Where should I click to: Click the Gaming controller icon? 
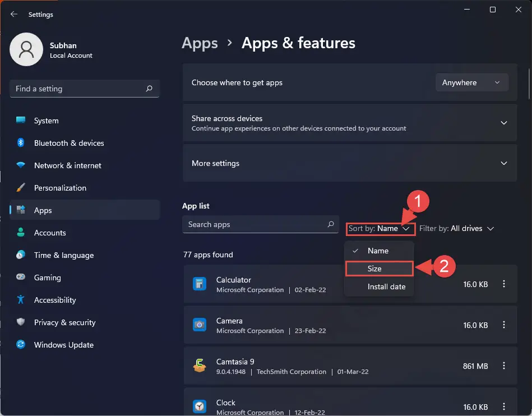(x=21, y=277)
